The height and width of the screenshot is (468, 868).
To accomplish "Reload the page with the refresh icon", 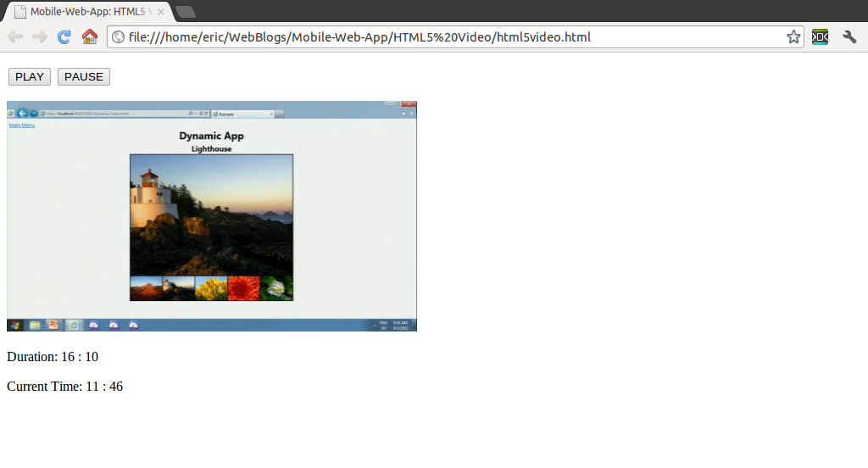I will 64,37.
